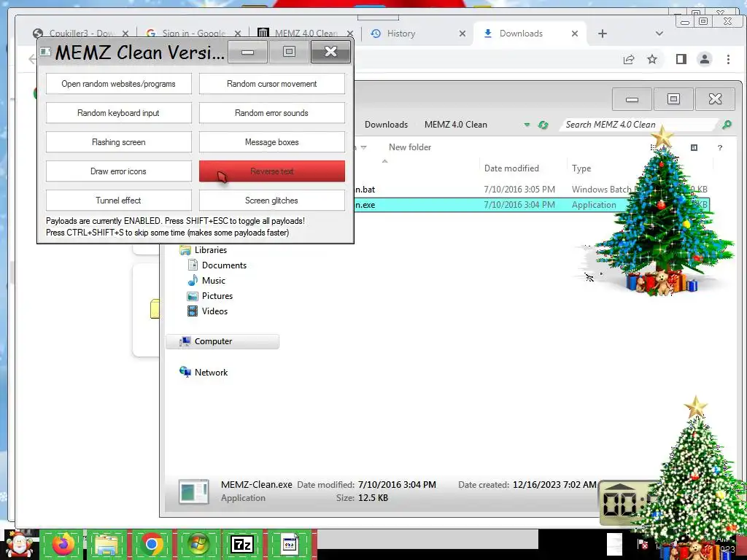
Task: Toggle the Random keyboard input payload
Action: pos(119,113)
